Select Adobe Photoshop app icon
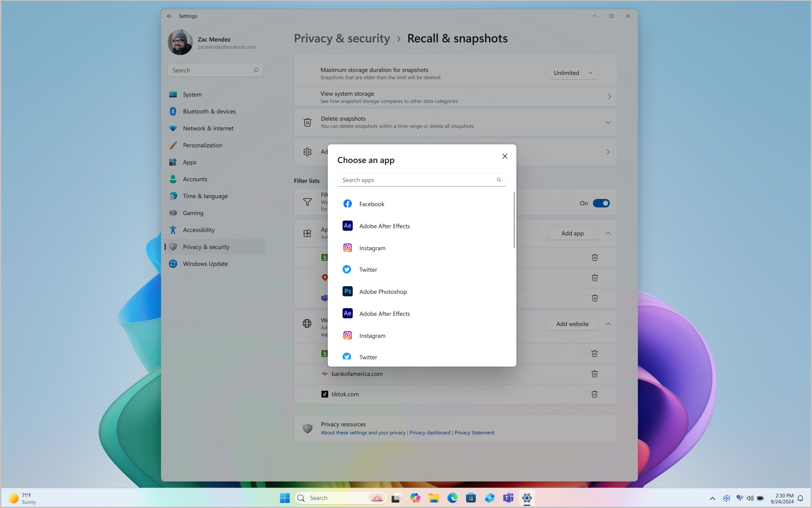812x508 pixels. 347,291
